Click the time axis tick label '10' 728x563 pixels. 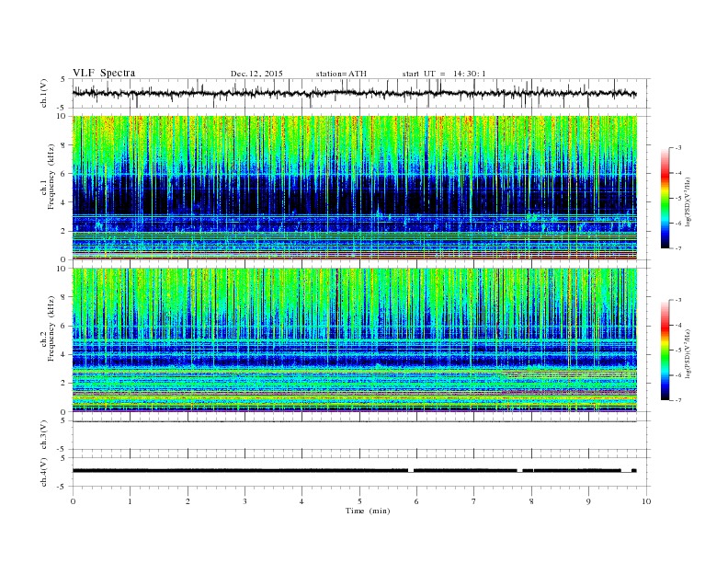(646, 501)
